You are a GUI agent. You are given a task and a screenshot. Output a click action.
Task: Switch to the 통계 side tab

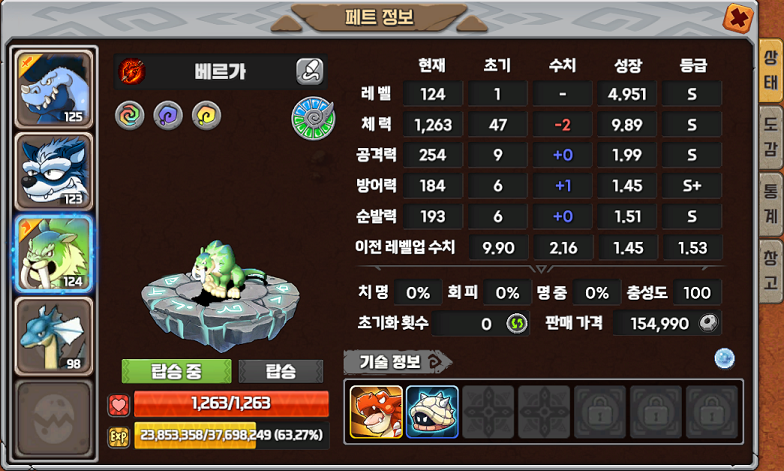(x=770, y=203)
